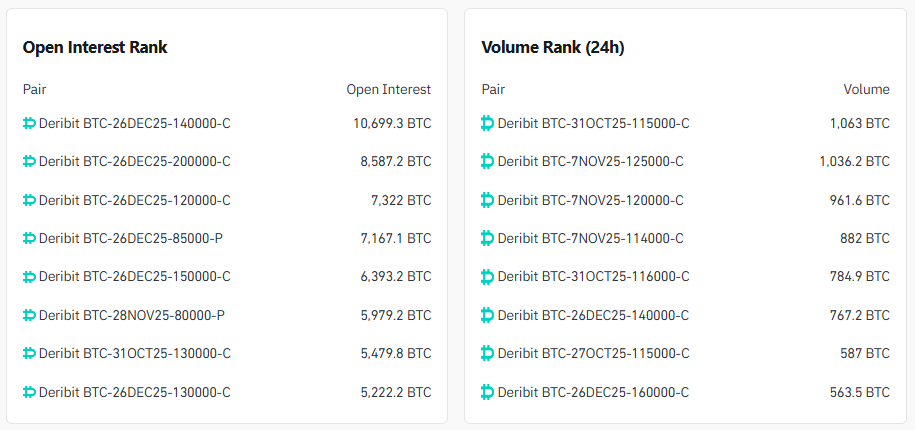Screen dimensions: 915x430
Task: Click Deribit icon next to BTC-28NOV25-80000-P
Action: click(x=29, y=315)
